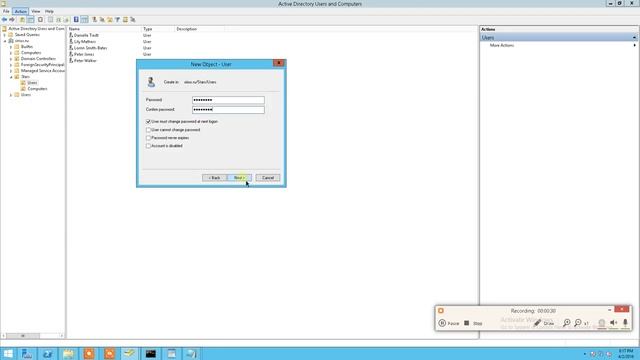Expand the ForeignSecurityPrincipals node

(11, 65)
